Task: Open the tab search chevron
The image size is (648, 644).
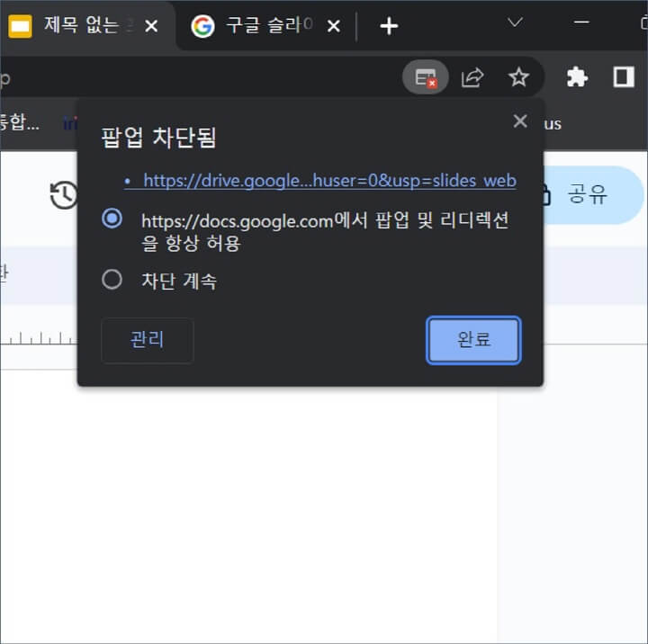Action: pyautogui.click(x=515, y=22)
